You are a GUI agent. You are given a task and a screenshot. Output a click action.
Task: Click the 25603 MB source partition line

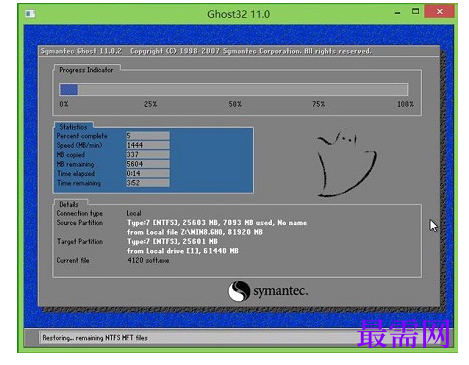click(217, 223)
